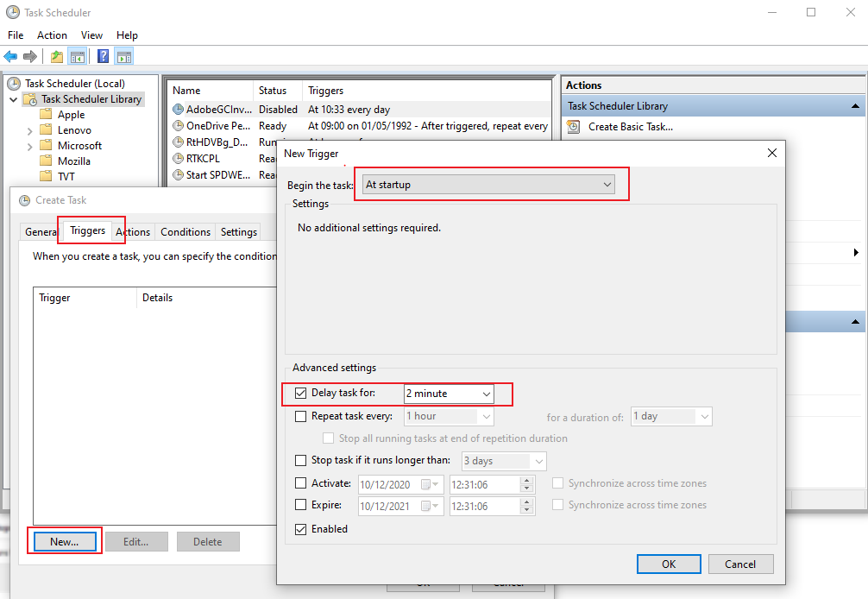Click OK in New Trigger dialog
This screenshot has width=868, height=599.
669,564
